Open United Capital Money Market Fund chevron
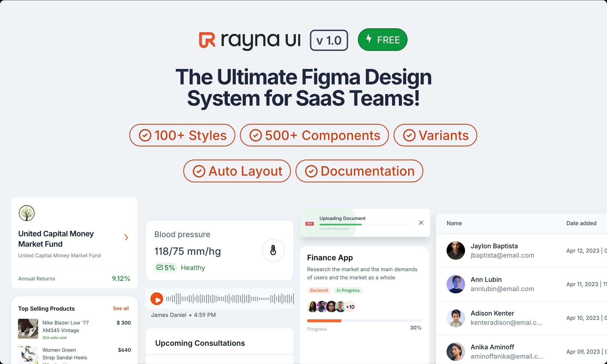Screen dimensions: 607x364 click(x=126, y=237)
